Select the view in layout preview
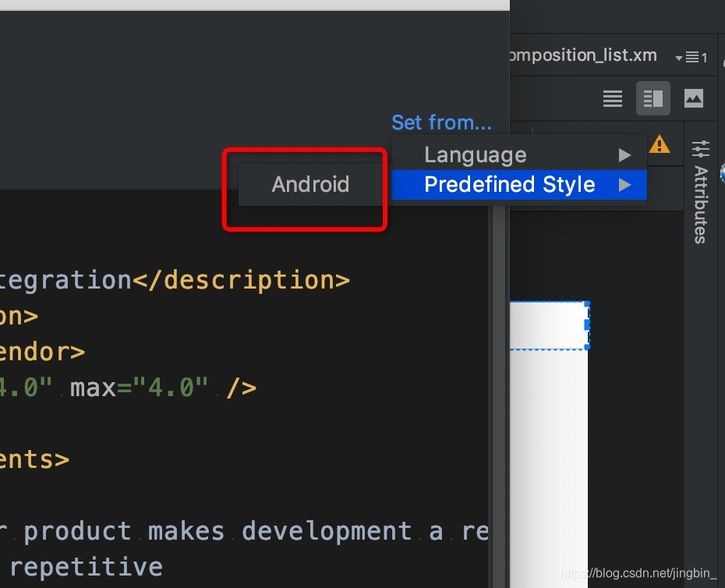This screenshot has width=725, height=588. (550, 325)
